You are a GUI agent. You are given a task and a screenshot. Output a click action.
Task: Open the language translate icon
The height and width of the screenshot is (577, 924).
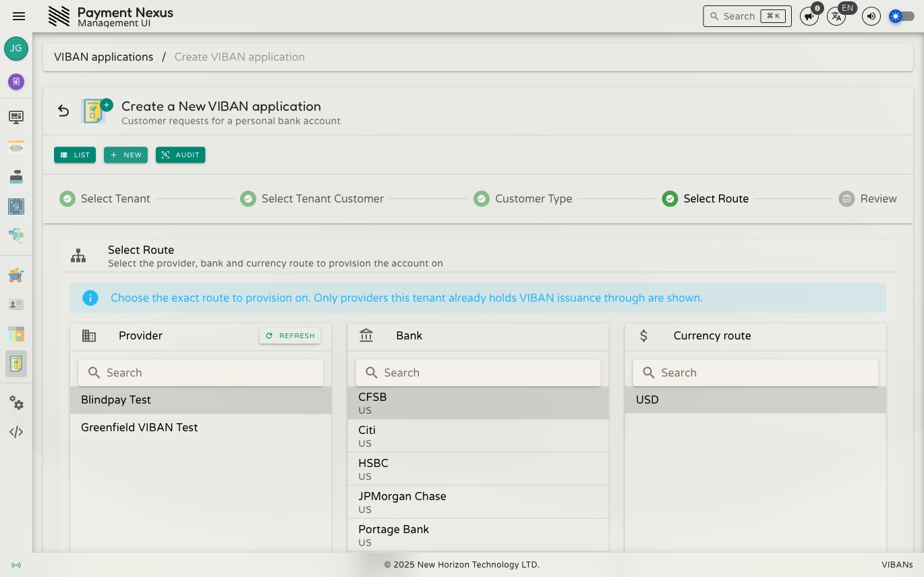pyautogui.click(x=836, y=16)
